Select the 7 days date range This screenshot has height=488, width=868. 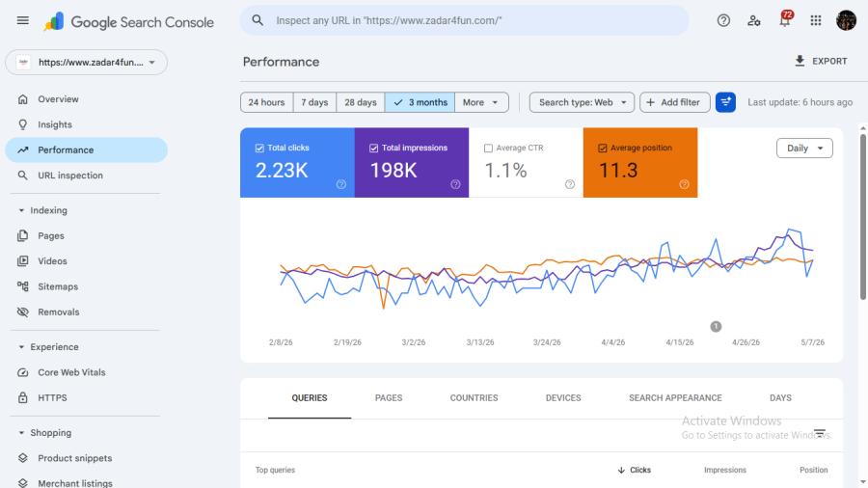point(314,102)
